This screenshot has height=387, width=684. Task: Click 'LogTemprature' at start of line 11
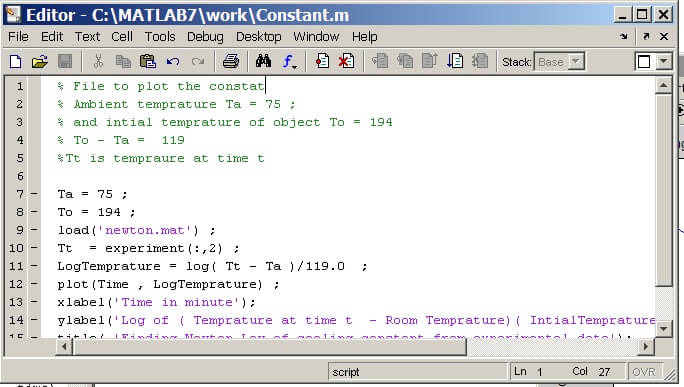(109, 266)
